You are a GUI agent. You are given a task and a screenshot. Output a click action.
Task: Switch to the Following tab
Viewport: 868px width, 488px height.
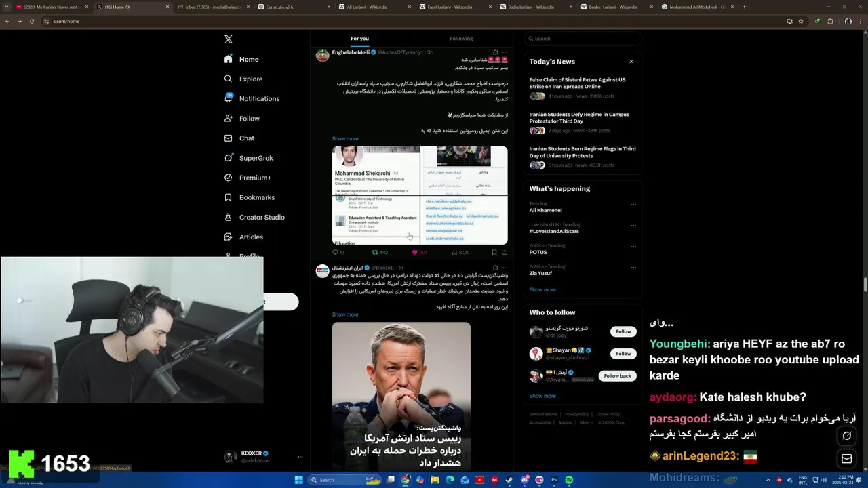pyautogui.click(x=461, y=39)
